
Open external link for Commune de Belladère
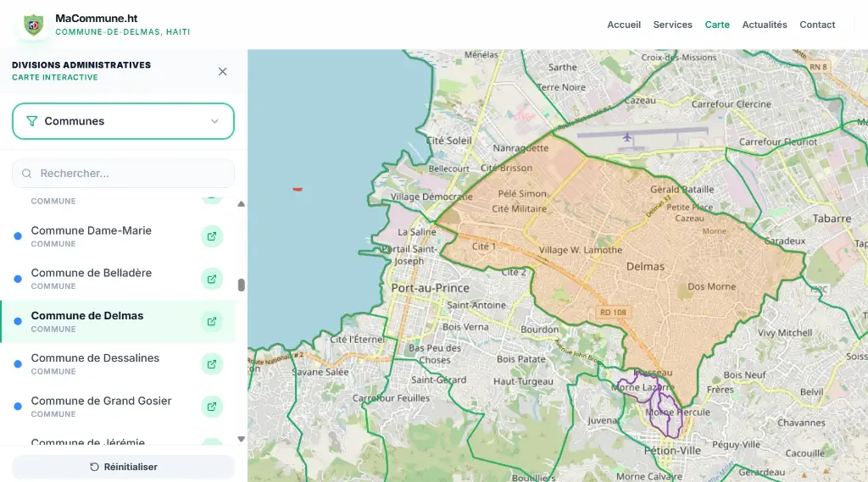click(x=211, y=279)
